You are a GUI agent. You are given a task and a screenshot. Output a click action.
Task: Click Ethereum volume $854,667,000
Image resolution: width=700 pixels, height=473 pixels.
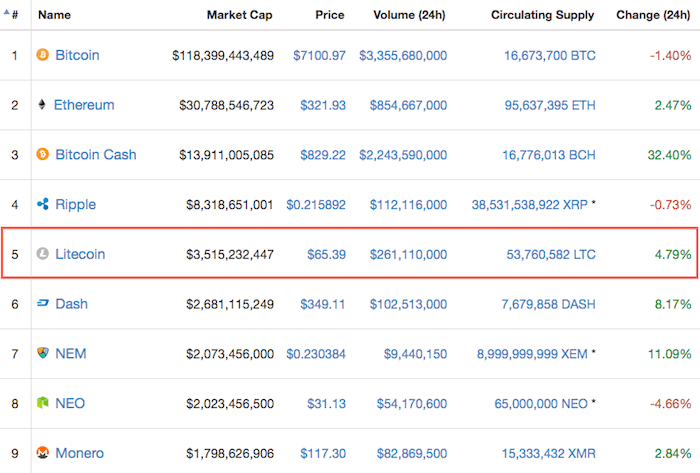(408, 105)
